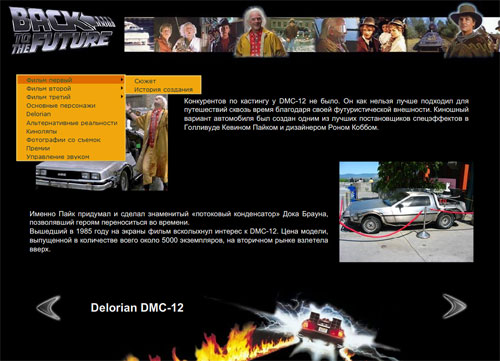Click the flying DeLorean fire artwork
Viewport: 500px width, 361px height.
(x=267, y=328)
